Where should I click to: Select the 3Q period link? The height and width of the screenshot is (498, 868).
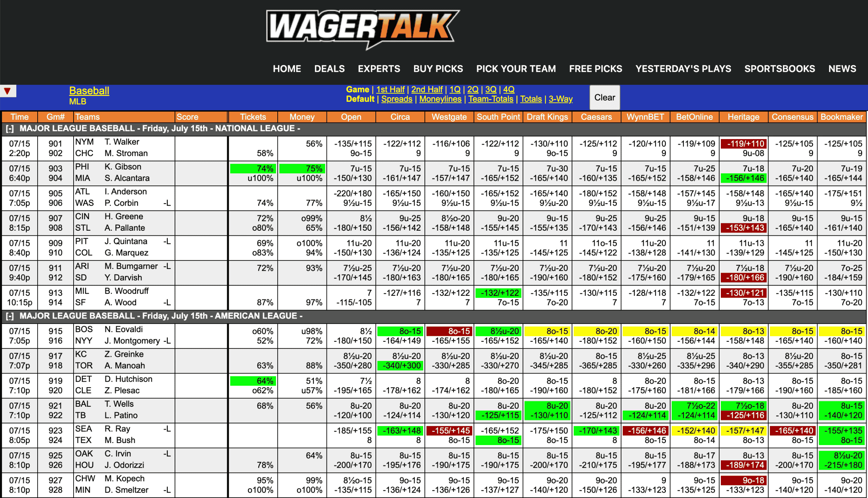(491, 89)
